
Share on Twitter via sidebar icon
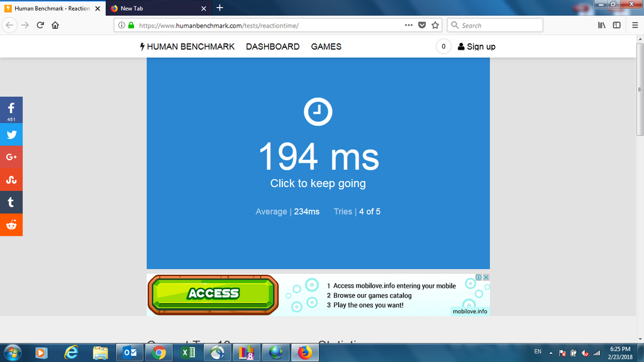click(11, 134)
